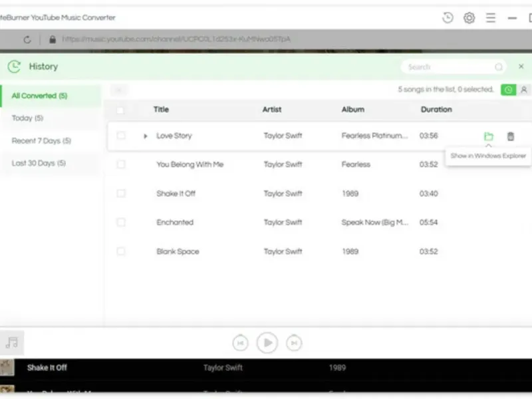This screenshot has height=399, width=532.
Task: Delete Love Story with trash icon
Action: tap(511, 136)
